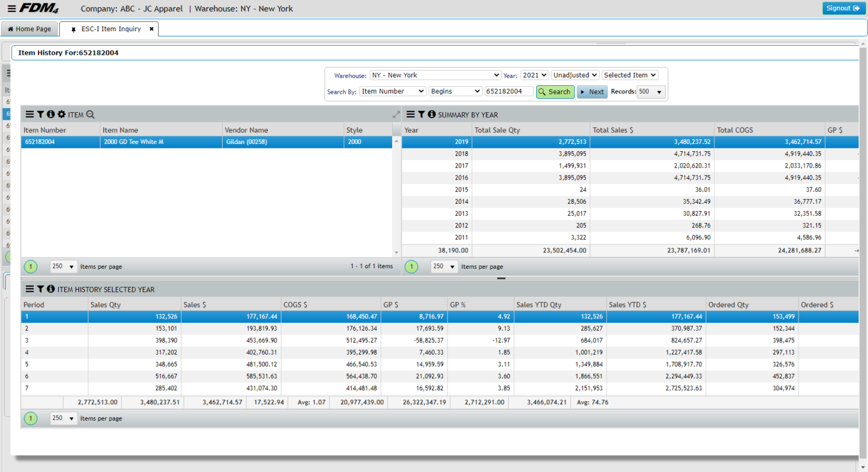Open the Warehouse dropdown showing NY - New York

435,75
